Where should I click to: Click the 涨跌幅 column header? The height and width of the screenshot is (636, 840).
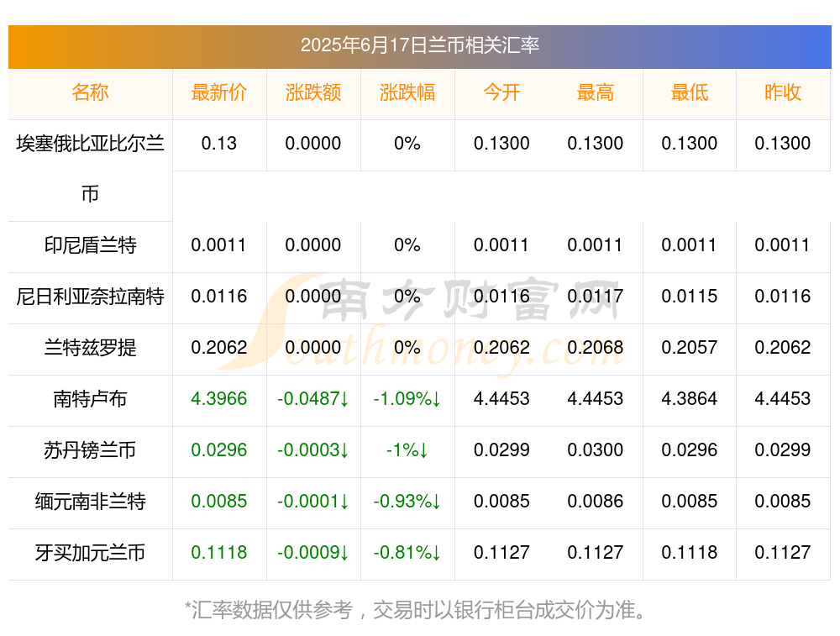407,92
